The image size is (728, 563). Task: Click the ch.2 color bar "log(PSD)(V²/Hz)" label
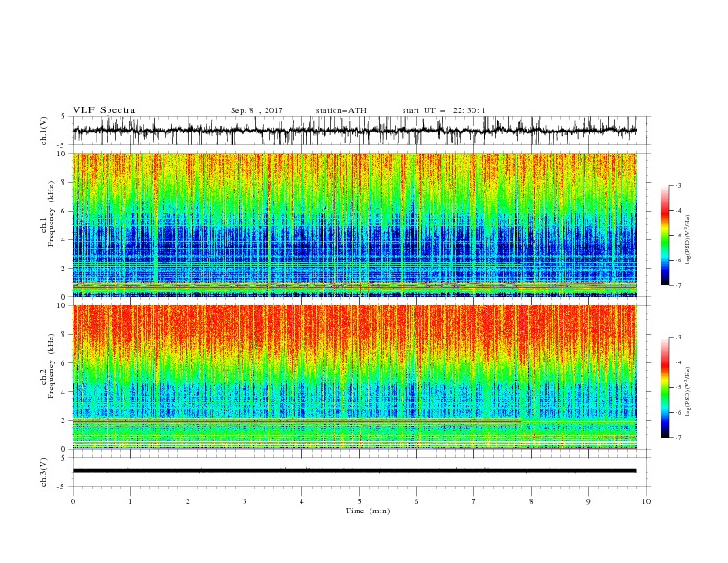[x=688, y=392]
